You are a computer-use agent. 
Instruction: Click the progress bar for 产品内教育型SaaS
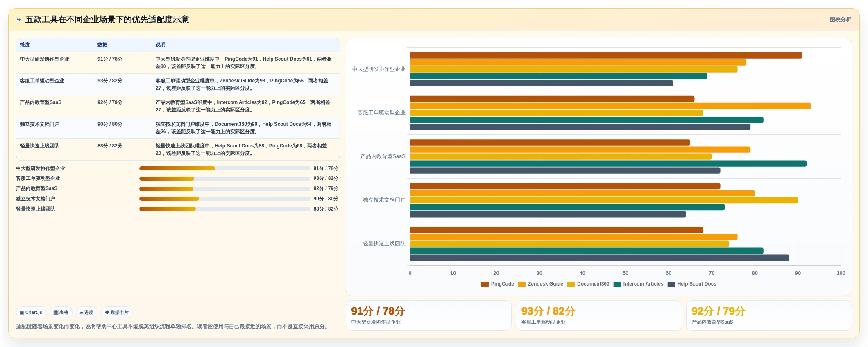[x=224, y=189]
